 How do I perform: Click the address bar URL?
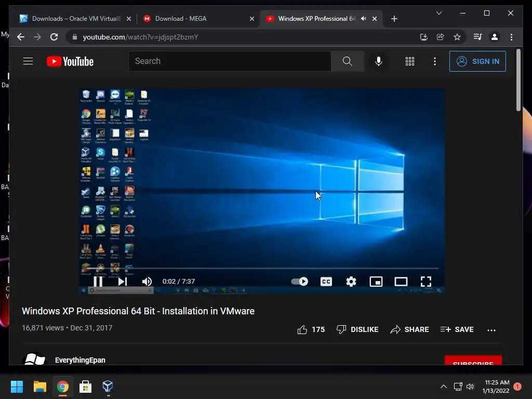pos(140,37)
